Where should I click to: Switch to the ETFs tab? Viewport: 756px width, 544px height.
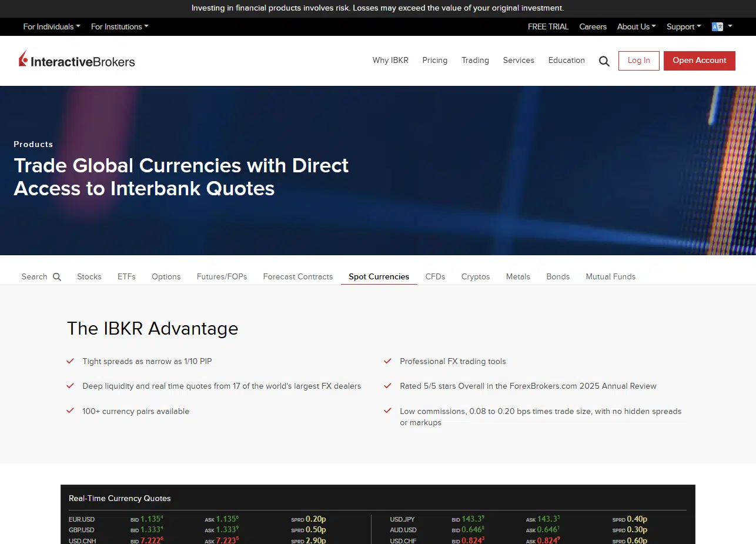(126, 276)
